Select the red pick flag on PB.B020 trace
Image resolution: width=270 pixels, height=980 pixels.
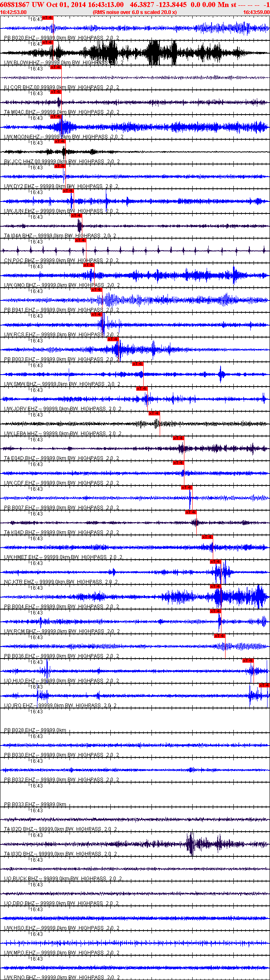pyautogui.click(x=48, y=18)
